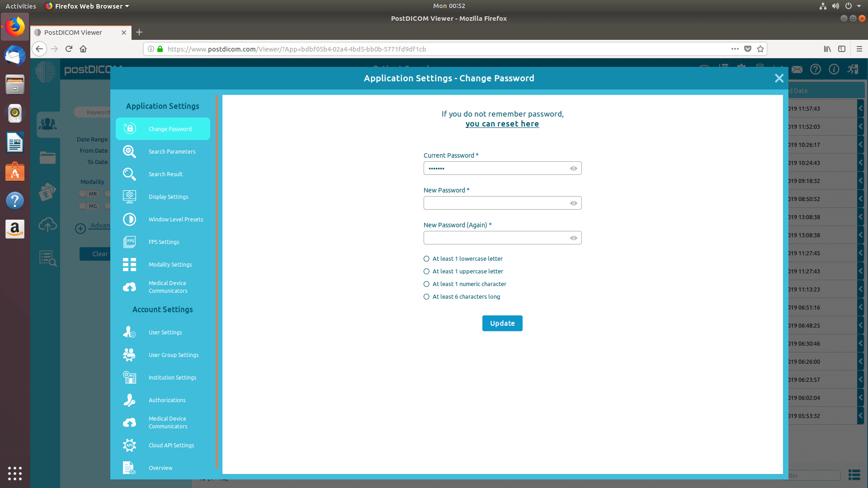Screen dimensions: 868x488
Task: Open Search Result settings
Action: (x=165, y=174)
